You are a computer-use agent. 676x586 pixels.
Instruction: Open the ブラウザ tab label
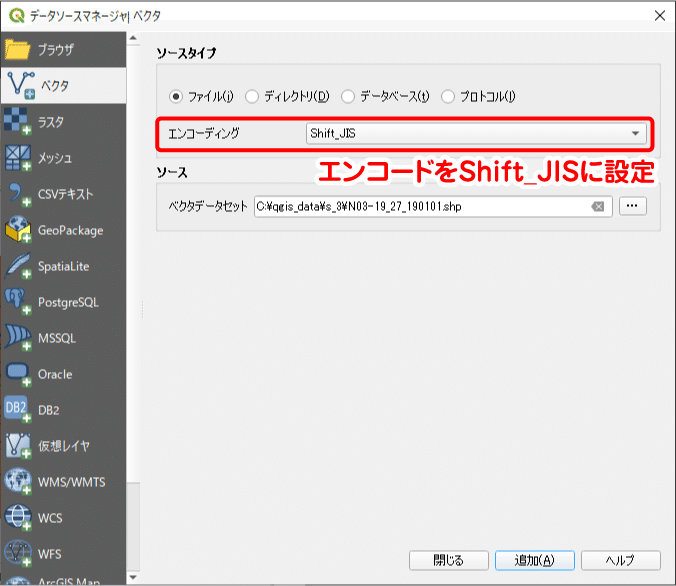[x=56, y=50]
